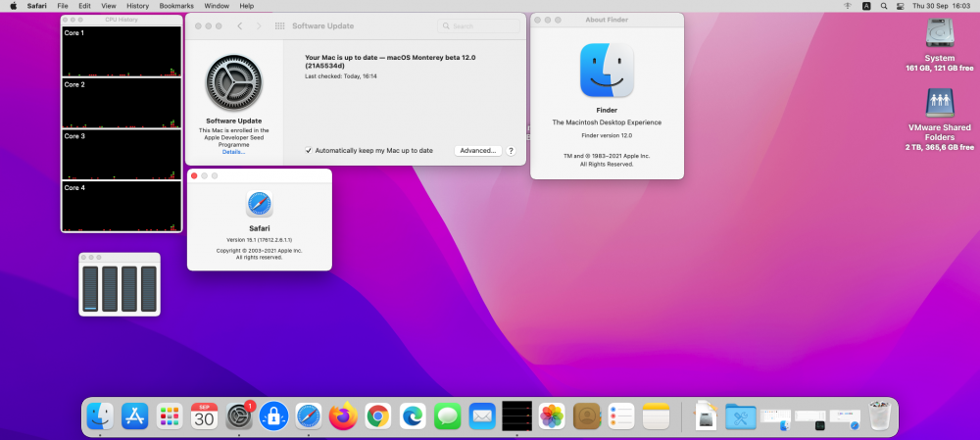The width and height of the screenshot is (980, 440).
Task: Click the Wi-Fi status icon in the menu bar
Action: [848, 6]
